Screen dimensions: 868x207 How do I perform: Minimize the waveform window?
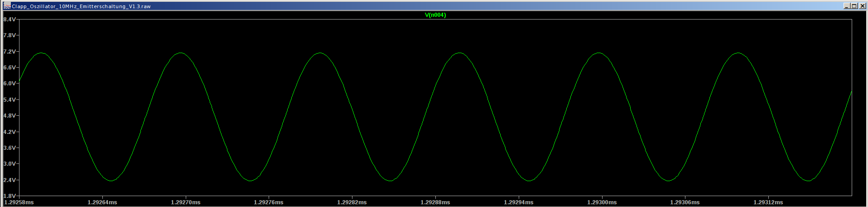point(846,6)
